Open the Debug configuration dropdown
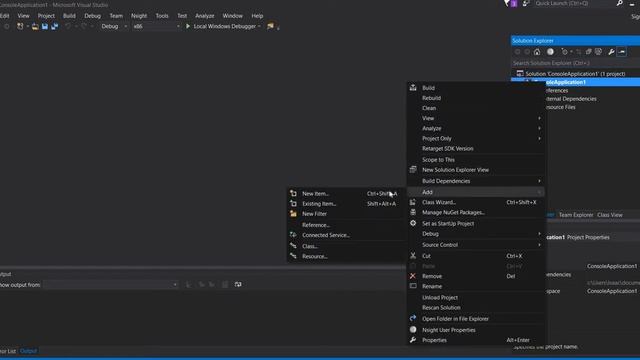Screen dimensions: 640x360 [114, 27]
